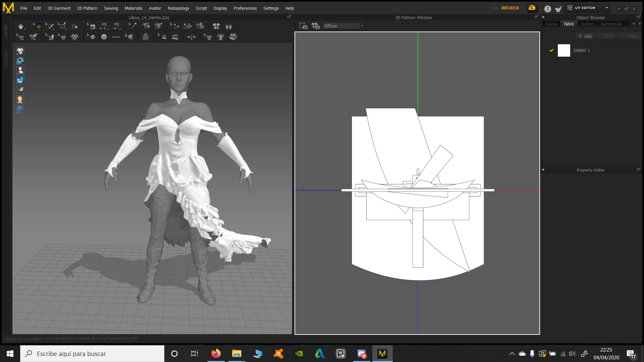Click the Simulate down-arrow icon
Screen dimensions: 644x362
coord(21,26)
